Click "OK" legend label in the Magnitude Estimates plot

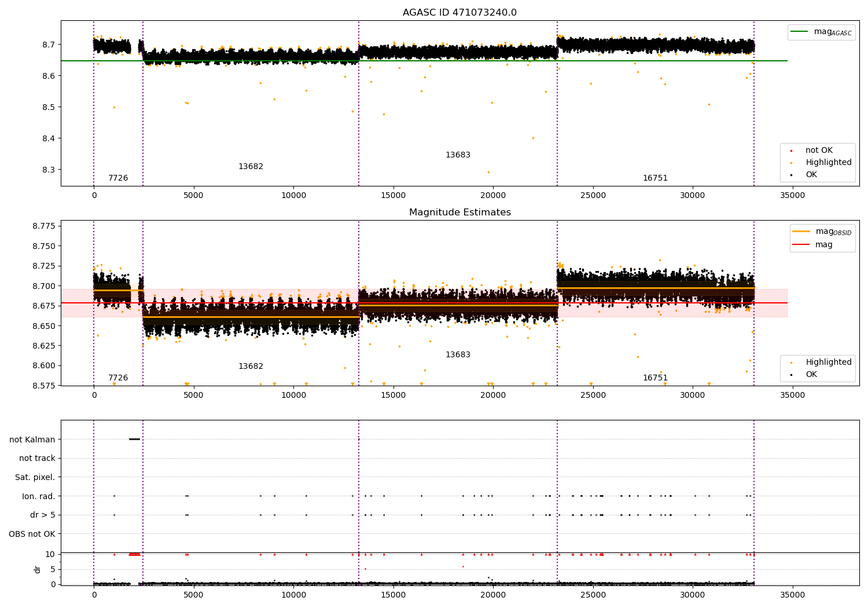(811, 375)
